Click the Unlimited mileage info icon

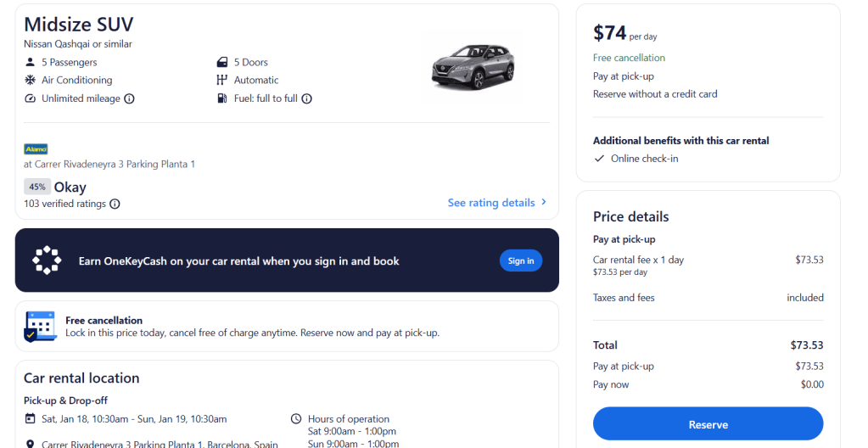130,98
